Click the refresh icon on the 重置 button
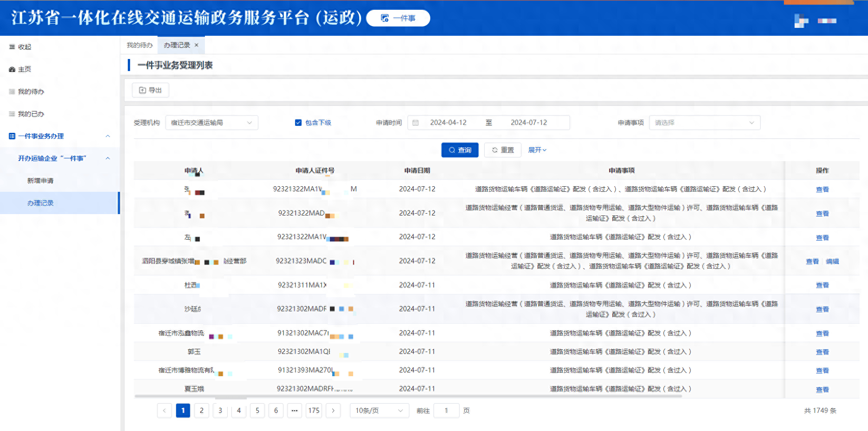868x431 pixels. (x=494, y=150)
